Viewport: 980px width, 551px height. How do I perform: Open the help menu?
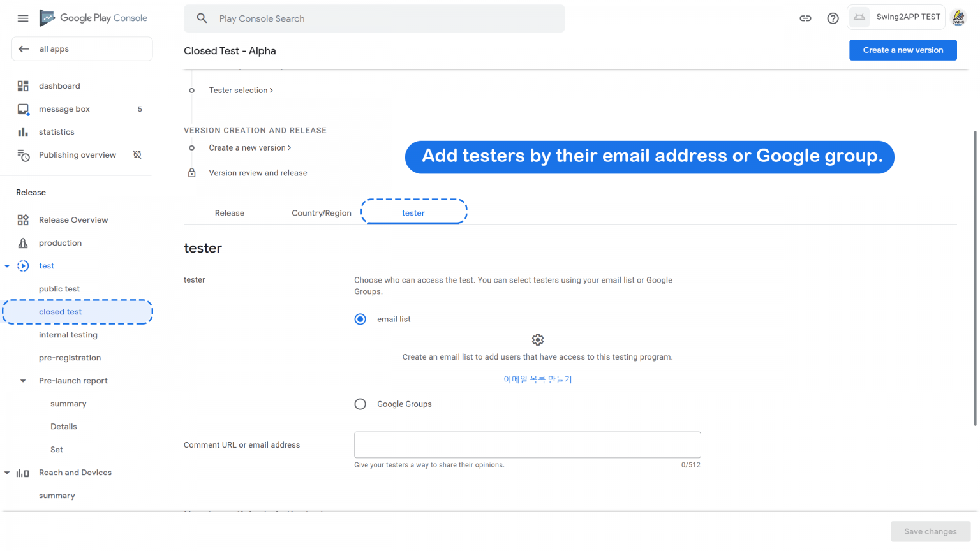pyautogui.click(x=833, y=18)
